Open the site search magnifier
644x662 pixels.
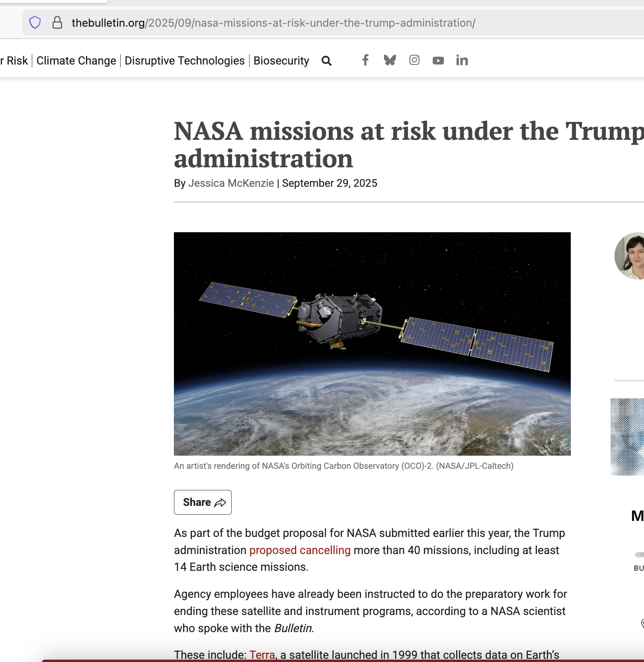point(326,61)
